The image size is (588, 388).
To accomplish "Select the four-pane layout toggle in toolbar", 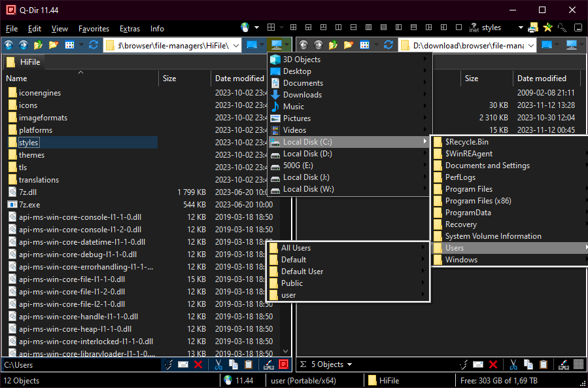I will coord(294,27).
